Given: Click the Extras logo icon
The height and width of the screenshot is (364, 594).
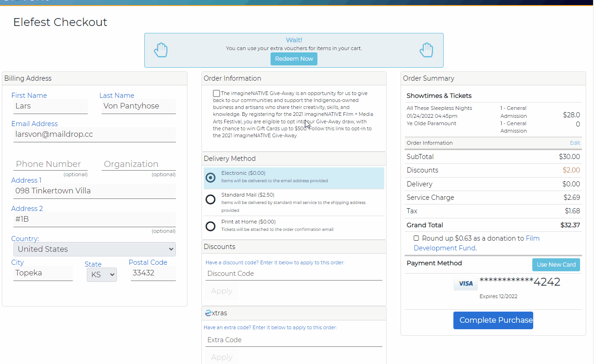Looking at the screenshot, I should pos(208,313).
